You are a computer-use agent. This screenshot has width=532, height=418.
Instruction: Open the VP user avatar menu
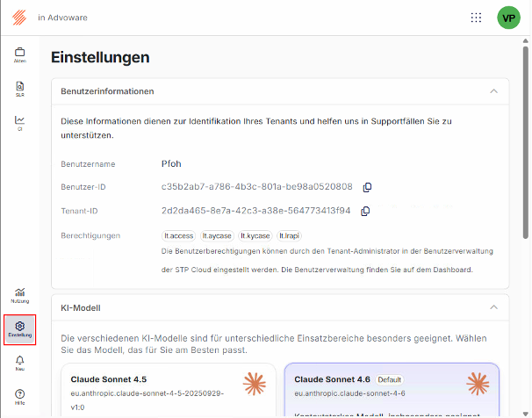pyautogui.click(x=508, y=18)
